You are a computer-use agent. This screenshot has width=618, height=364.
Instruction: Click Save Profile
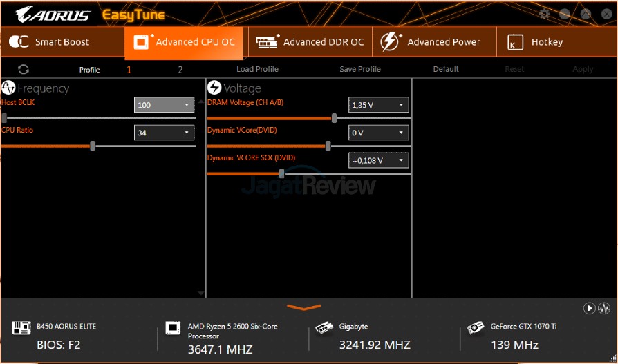[x=360, y=69]
